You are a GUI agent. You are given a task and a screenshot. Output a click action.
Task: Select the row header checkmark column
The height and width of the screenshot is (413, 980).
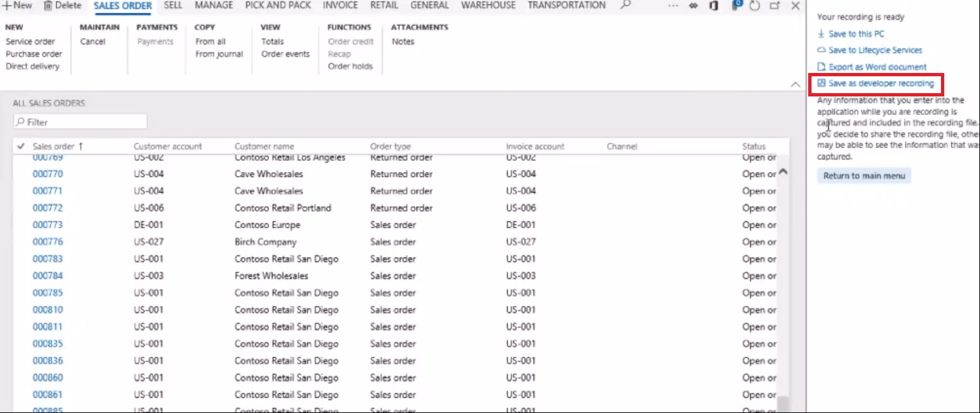pyautogui.click(x=21, y=146)
